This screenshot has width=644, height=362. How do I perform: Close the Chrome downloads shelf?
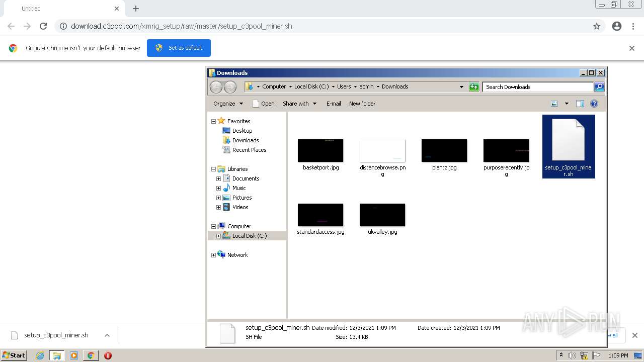point(634,335)
